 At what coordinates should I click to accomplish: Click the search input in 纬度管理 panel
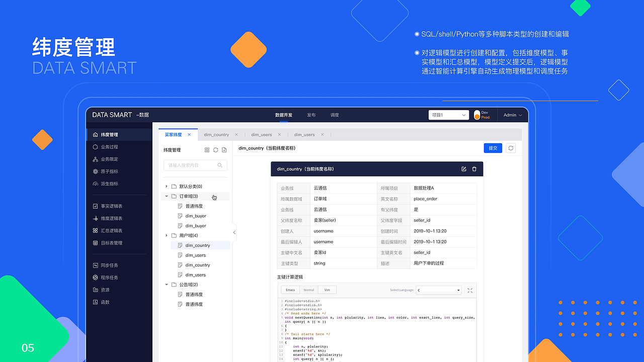tap(195, 165)
